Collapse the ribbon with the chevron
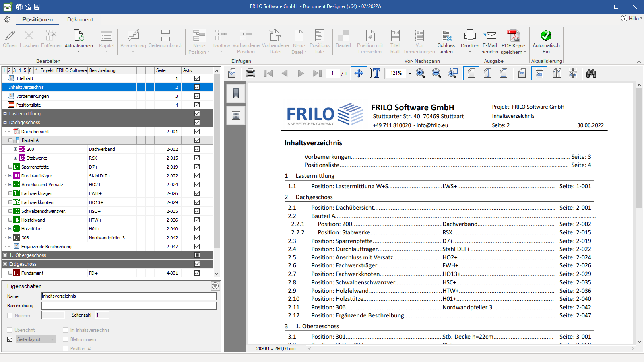 click(639, 62)
